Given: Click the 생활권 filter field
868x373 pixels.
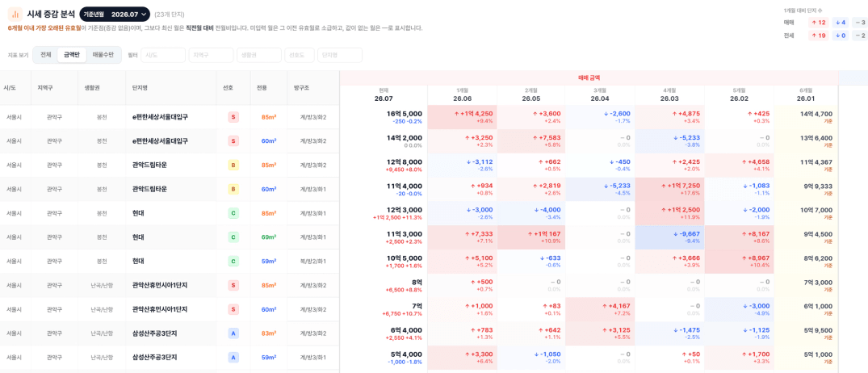Looking at the screenshot, I should [x=259, y=55].
